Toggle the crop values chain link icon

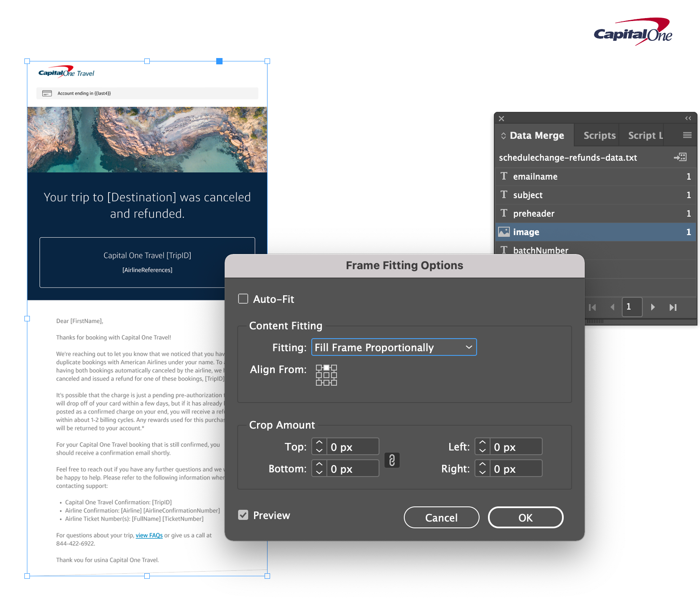(392, 460)
